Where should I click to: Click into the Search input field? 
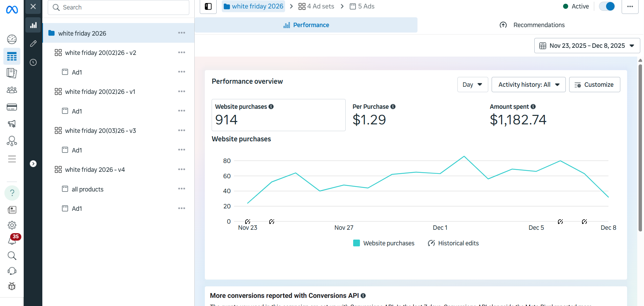pyautogui.click(x=119, y=7)
